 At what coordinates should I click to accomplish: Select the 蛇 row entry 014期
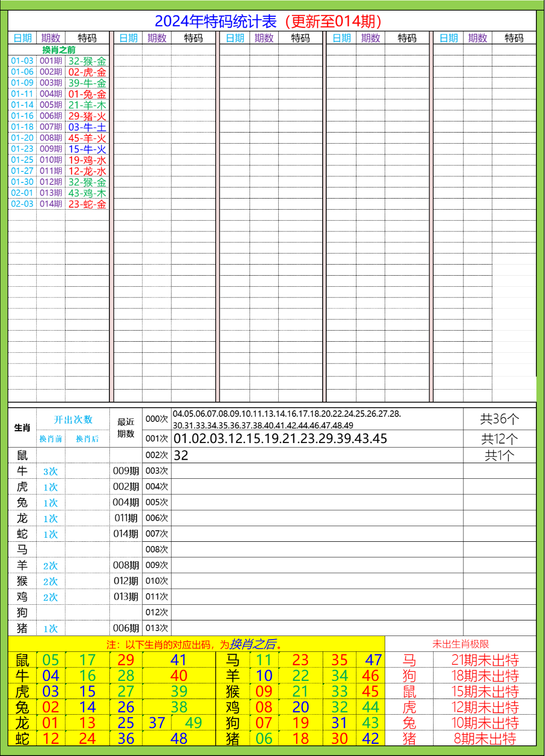click(126, 534)
